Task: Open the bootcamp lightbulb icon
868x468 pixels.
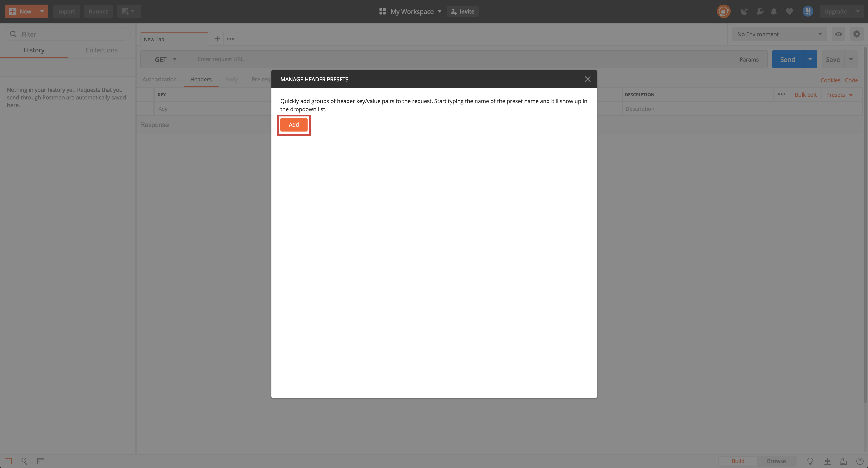Action: pyautogui.click(x=810, y=461)
